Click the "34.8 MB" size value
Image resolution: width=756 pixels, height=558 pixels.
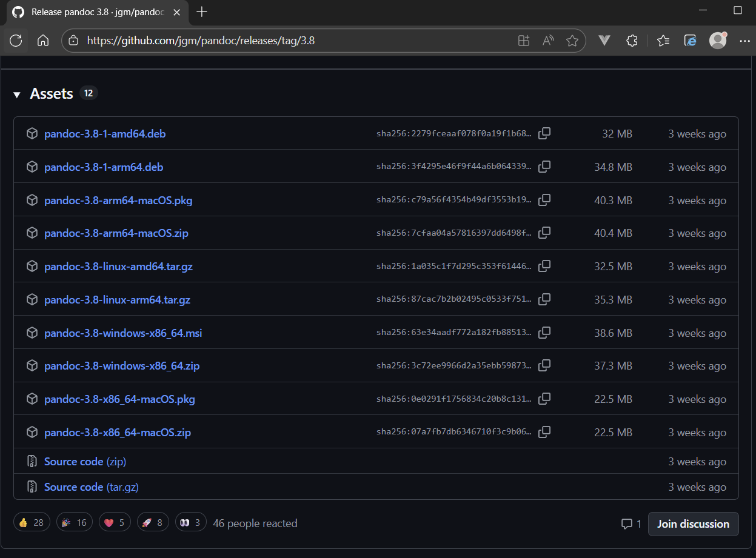click(x=613, y=167)
